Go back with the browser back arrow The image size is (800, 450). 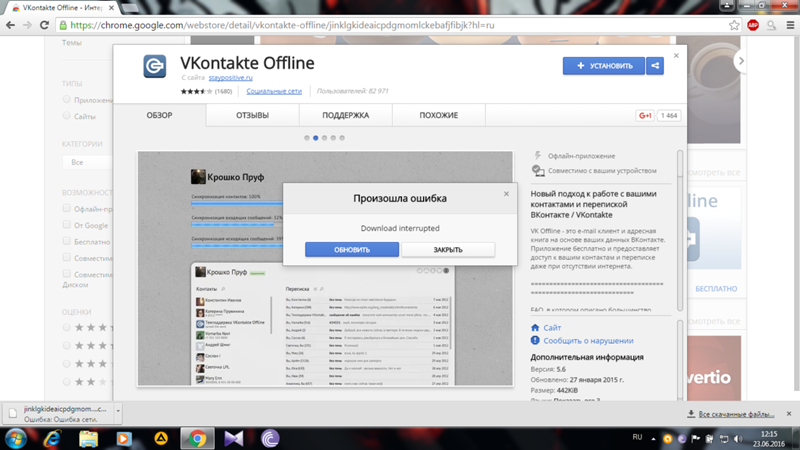(x=10, y=25)
